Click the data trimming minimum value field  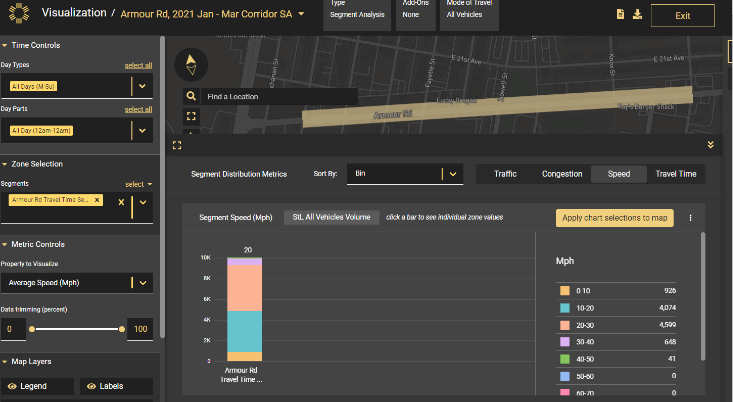[x=13, y=329]
